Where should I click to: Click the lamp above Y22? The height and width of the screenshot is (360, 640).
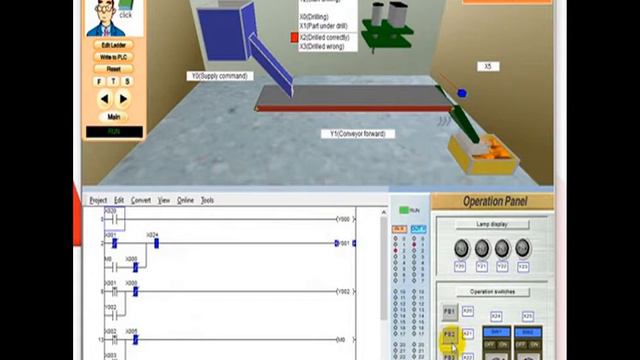coord(502,248)
